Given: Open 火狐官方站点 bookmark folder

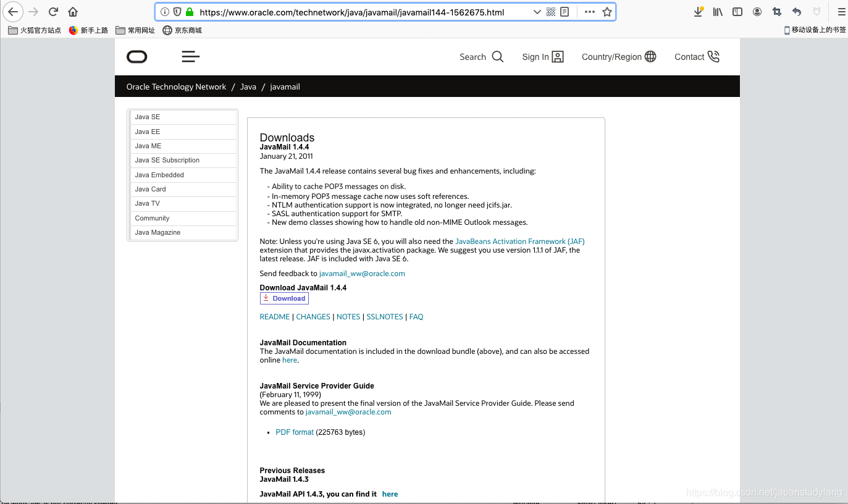Looking at the screenshot, I should pyautogui.click(x=35, y=30).
